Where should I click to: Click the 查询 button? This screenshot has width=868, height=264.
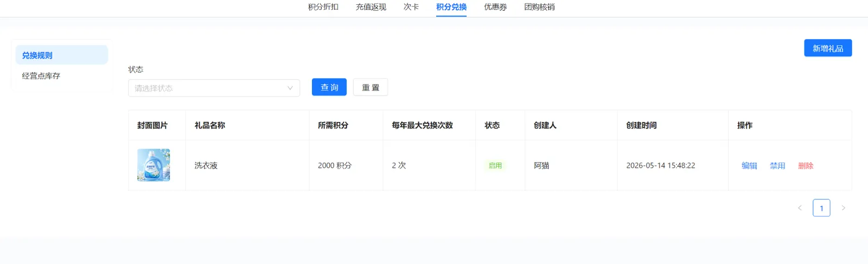(329, 87)
